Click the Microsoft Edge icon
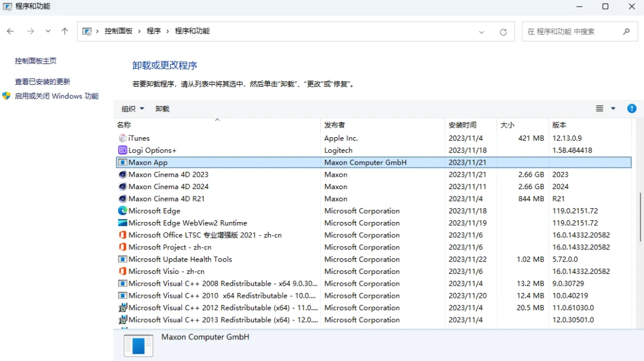Image resolution: width=644 pixels, height=361 pixels. [122, 211]
